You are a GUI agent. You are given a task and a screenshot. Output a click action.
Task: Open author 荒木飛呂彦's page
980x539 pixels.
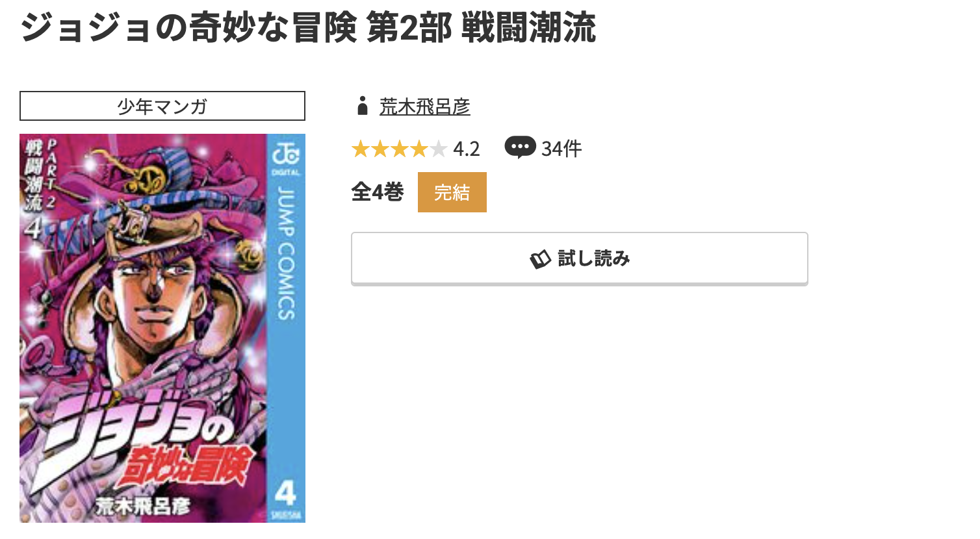(425, 107)
